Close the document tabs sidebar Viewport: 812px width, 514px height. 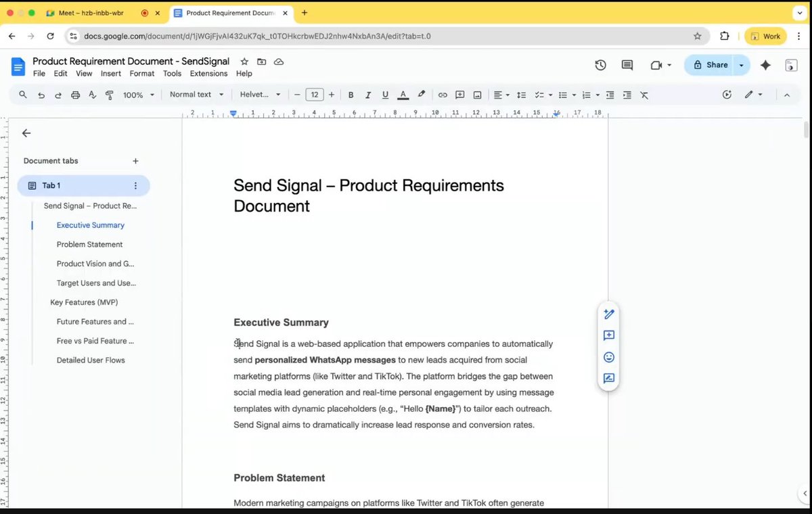pyautogui.click(x=26, y=133)
